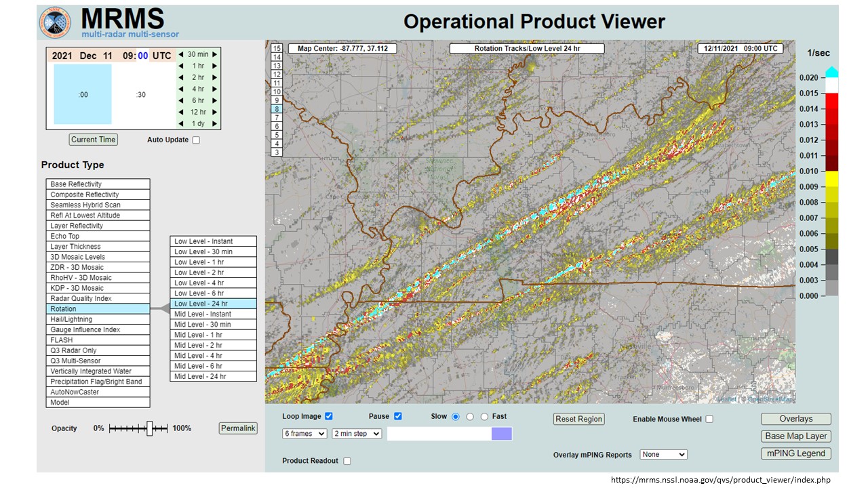Step back 30 min with left arrow
Viewport: 868px width, 488px height.
tap(181, 54)
